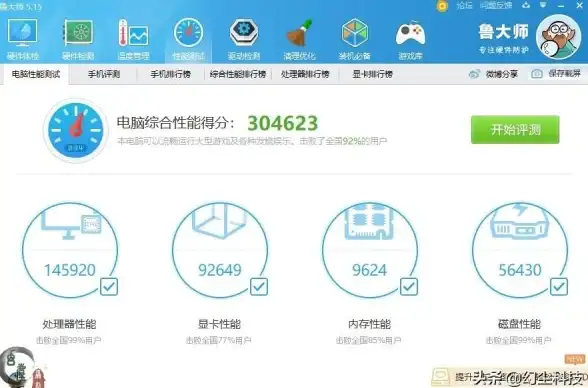This screenshot has width=588, height=388.
Task: Click the 鲁大师 mascot avatar
Action: click(558, 37)
